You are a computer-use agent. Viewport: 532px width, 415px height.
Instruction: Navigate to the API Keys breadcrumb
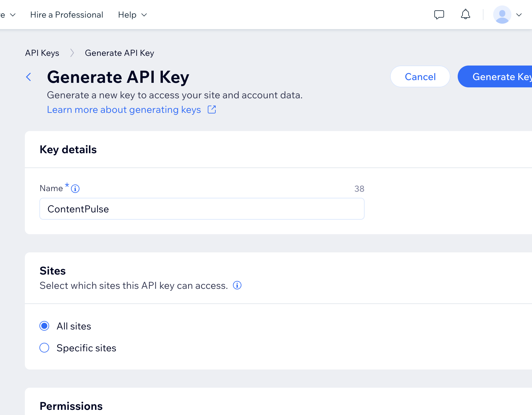[x=42, y=53]
